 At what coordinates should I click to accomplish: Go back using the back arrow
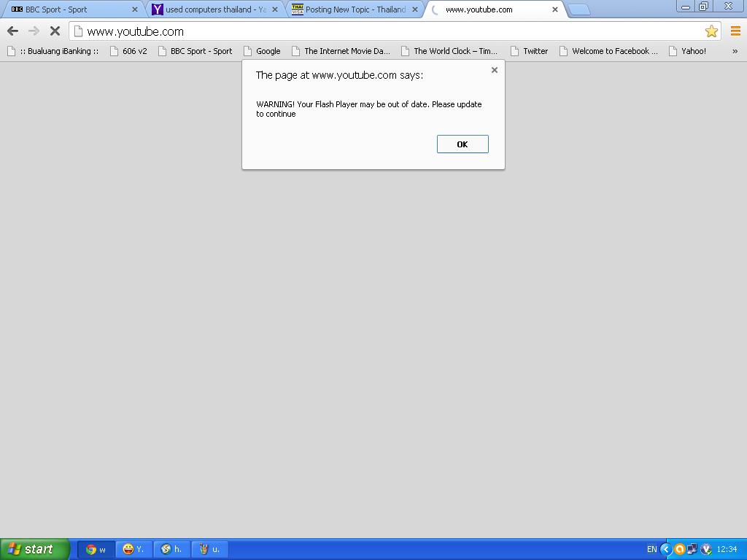coord(13,31)
